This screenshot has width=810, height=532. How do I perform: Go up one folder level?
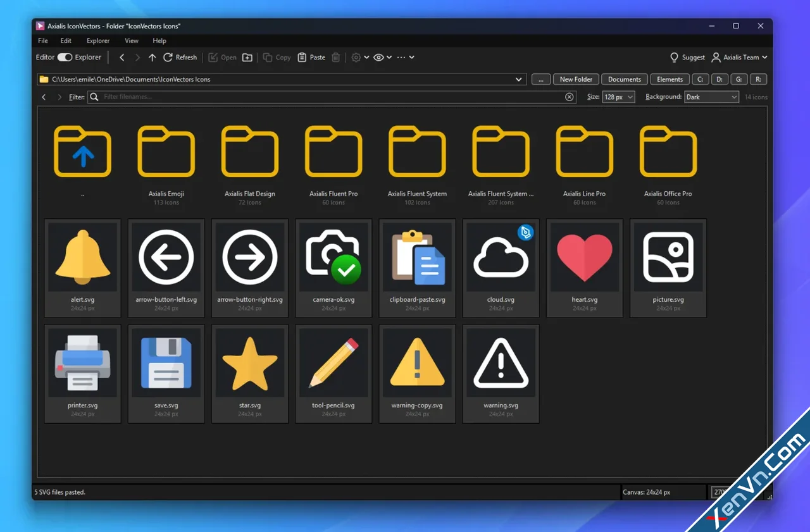click(x=152, y=57)
